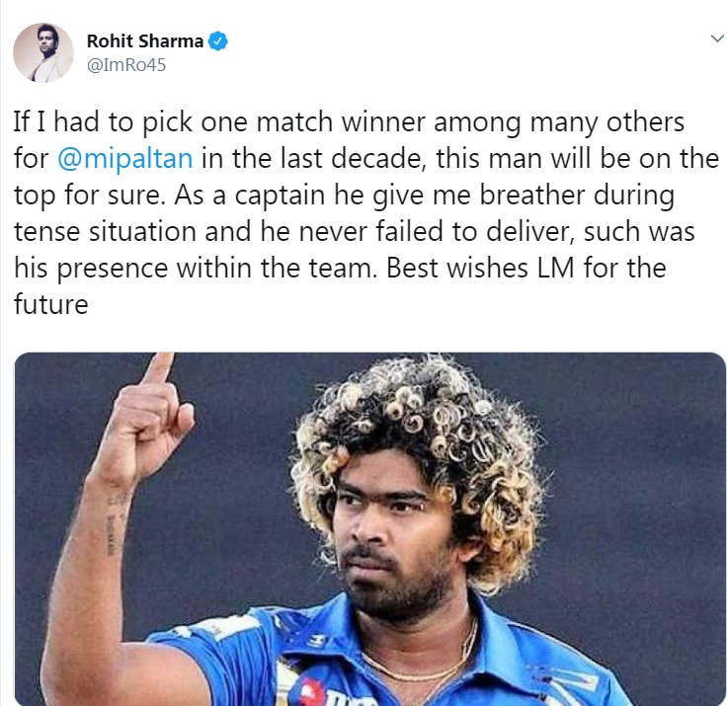
Task: Click the word 'future' in tweet
Action: click(x=51, y=304)
